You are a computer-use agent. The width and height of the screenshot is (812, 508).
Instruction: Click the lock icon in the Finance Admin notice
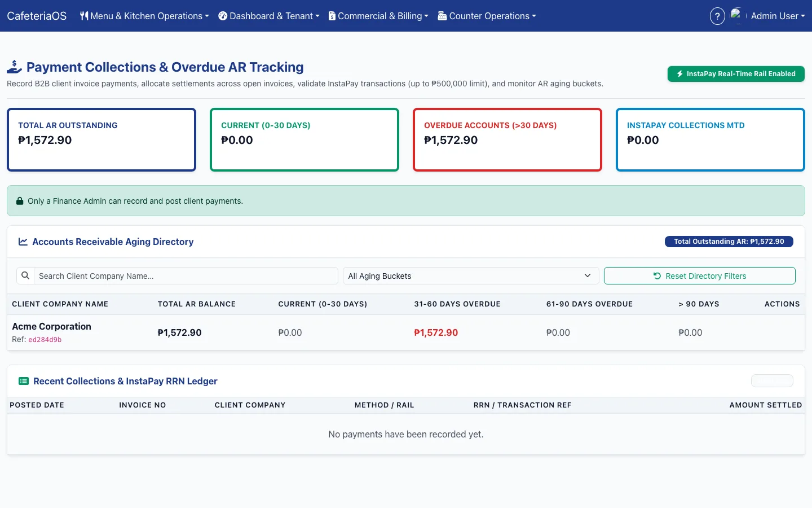20,201
